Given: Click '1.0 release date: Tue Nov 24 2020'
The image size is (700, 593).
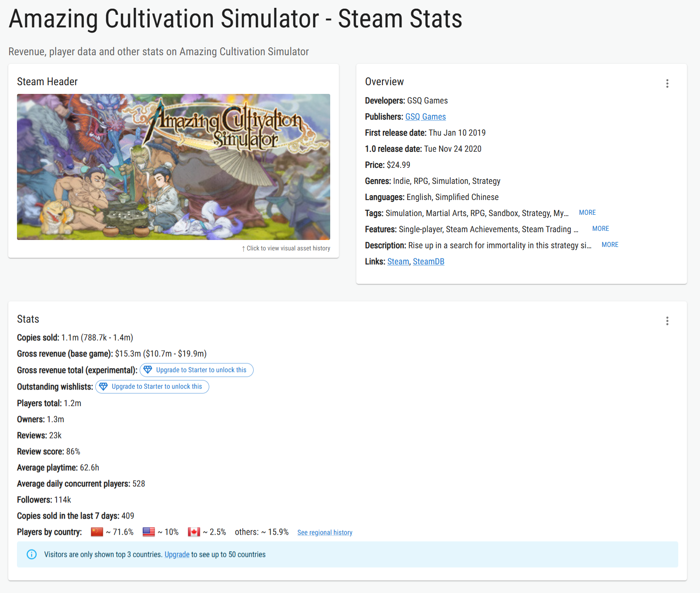Looking at the screenshot, I should (x=423, y=149).
